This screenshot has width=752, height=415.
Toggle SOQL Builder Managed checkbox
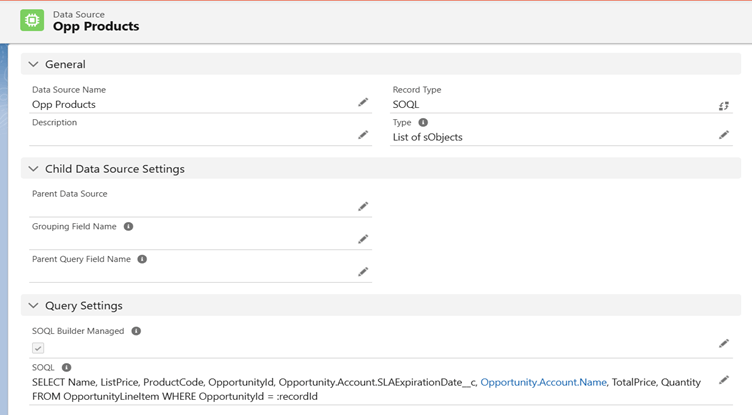tap(38, 348)
